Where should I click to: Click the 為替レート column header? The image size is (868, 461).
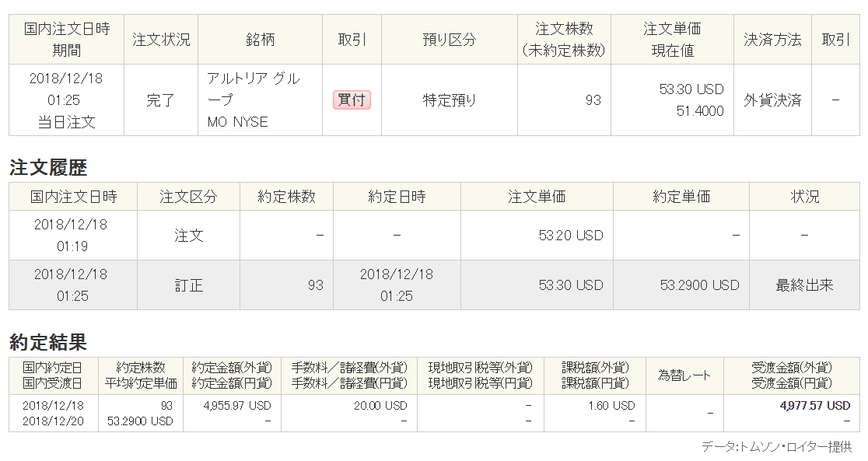tap(684, 375)
